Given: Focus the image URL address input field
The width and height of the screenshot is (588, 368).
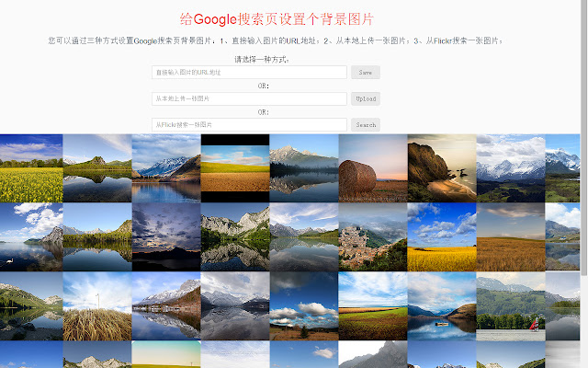Looking at the screenshot, I should click(x=249, y=72).
